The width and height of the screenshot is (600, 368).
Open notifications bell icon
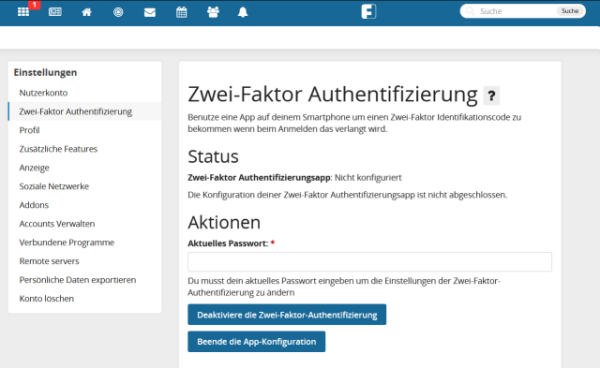[243, 12]
